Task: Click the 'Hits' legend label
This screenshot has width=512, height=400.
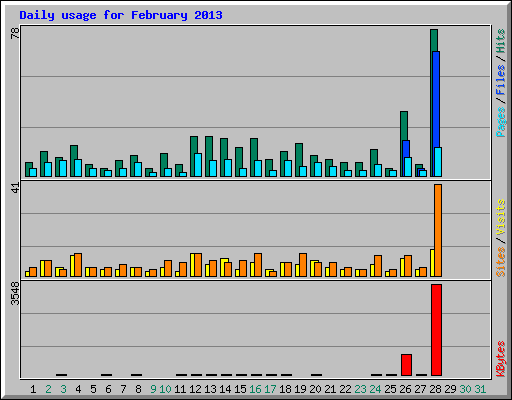Action: pos(500,41)
